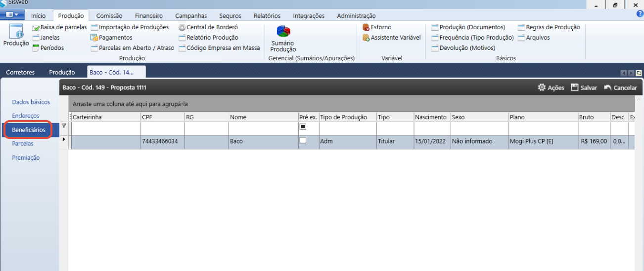This screenshot has width=644, height=271.
Task: Open the Ações gear menu
Action: pyautogui.click(x=551, y=88)
